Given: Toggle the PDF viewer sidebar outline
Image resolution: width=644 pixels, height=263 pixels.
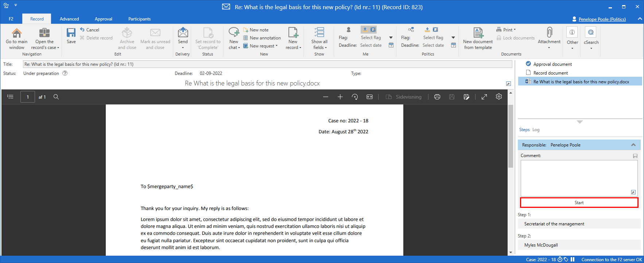Looking at the screenshot, I should (x=10, y=97).
